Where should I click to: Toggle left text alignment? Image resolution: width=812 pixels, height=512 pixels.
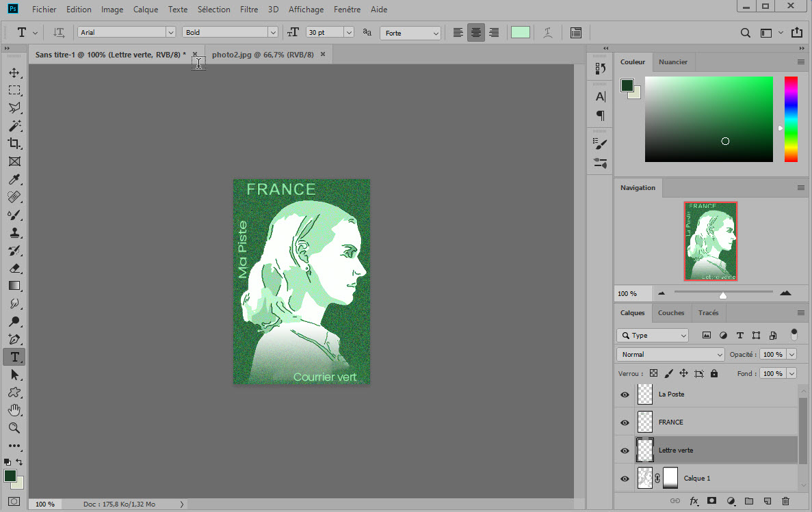tap(458, 33)
